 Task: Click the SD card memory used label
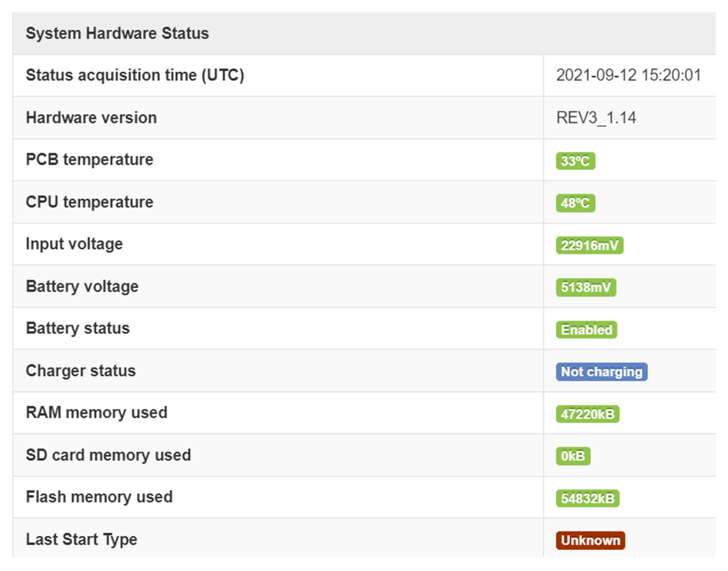(x=108, y=455)
